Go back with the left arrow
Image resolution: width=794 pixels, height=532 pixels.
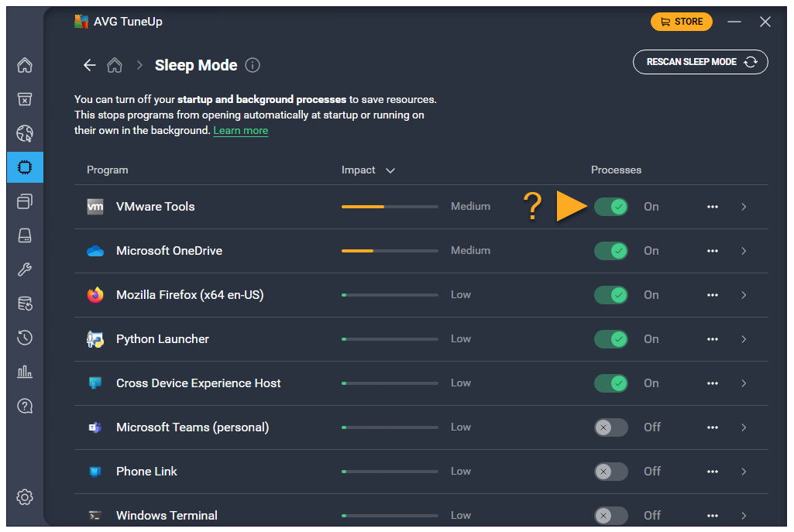tap(90, 65)
